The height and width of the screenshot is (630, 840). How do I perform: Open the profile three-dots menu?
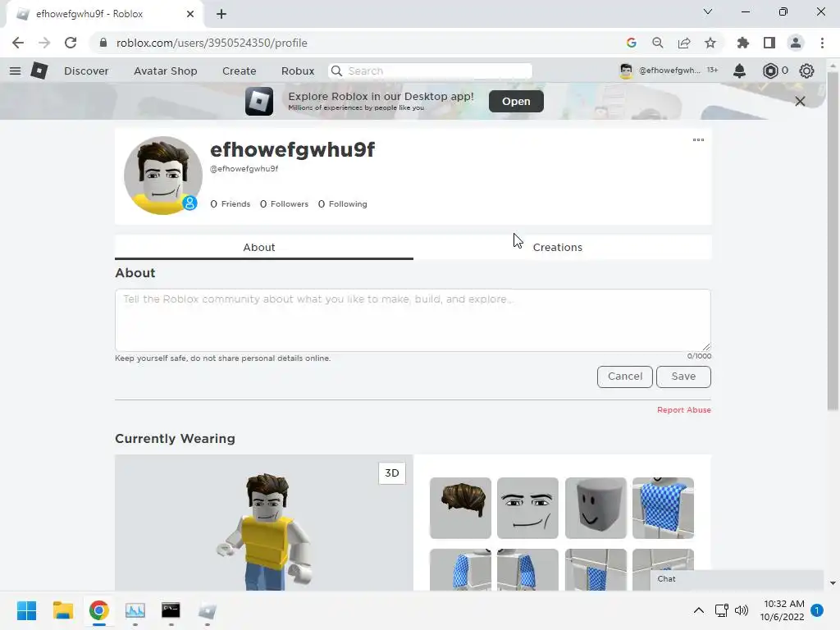click(698, 139)
